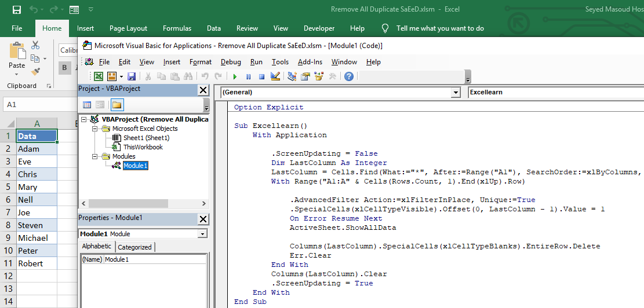Switch to the Categorized properties tab
This screenshot has height=308, width=644.
[x=134, y=247]
